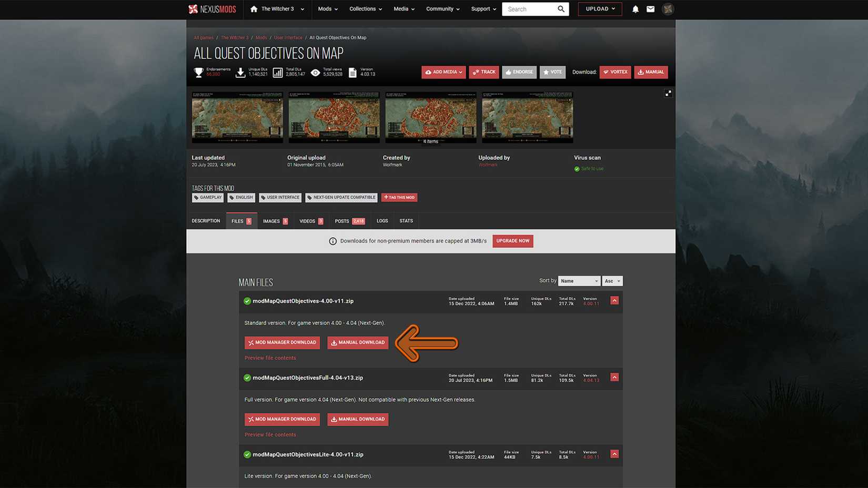Collapse the modMapQuestObjectives-4.00-v11.zip file entry
Screen dimensions: 868x488
pos(614,301)
